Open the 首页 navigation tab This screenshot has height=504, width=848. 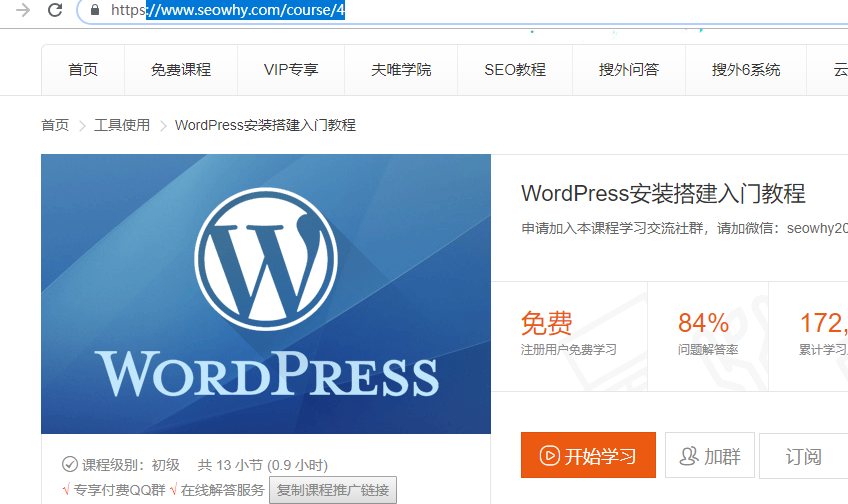click(83, 70)
